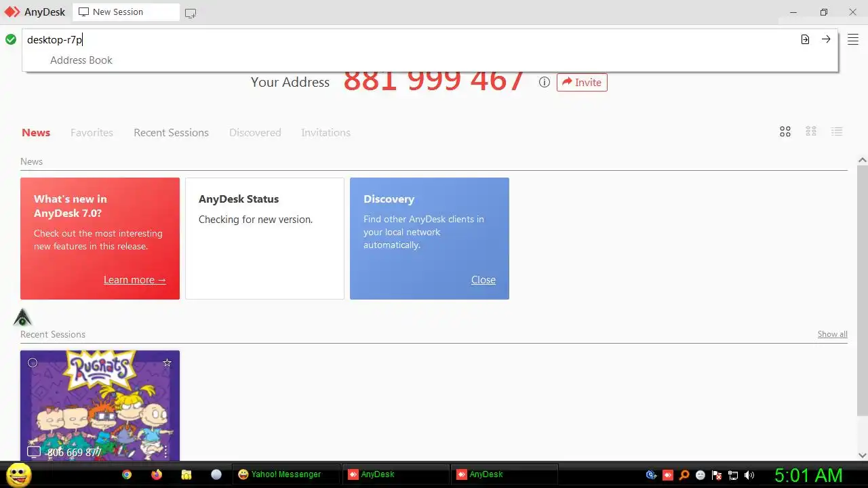Click the scrollbar up arrow
The width and height of the screenshot is (868, 488).
click(x=863, y=160)
